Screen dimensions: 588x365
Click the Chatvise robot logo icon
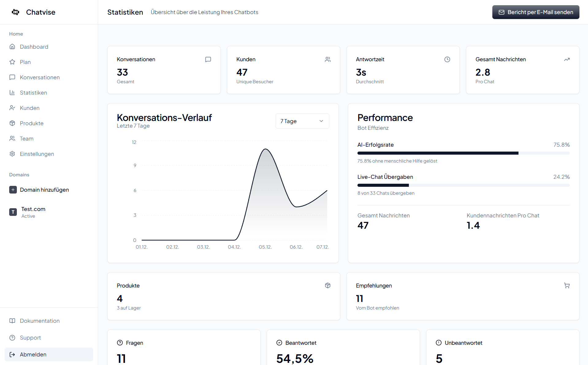[x=15, y=12]
